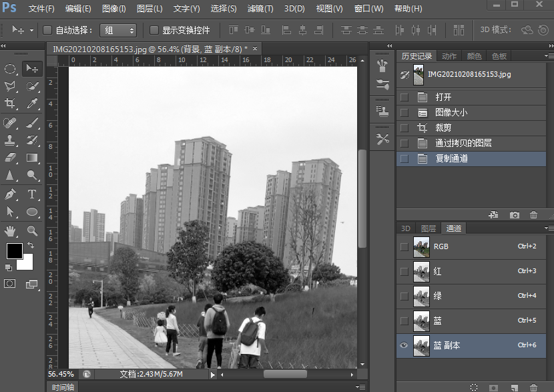Show the 蓝 channel visibility eye
The height and width of the screenshot is (392, 554).
coord(404,321)
